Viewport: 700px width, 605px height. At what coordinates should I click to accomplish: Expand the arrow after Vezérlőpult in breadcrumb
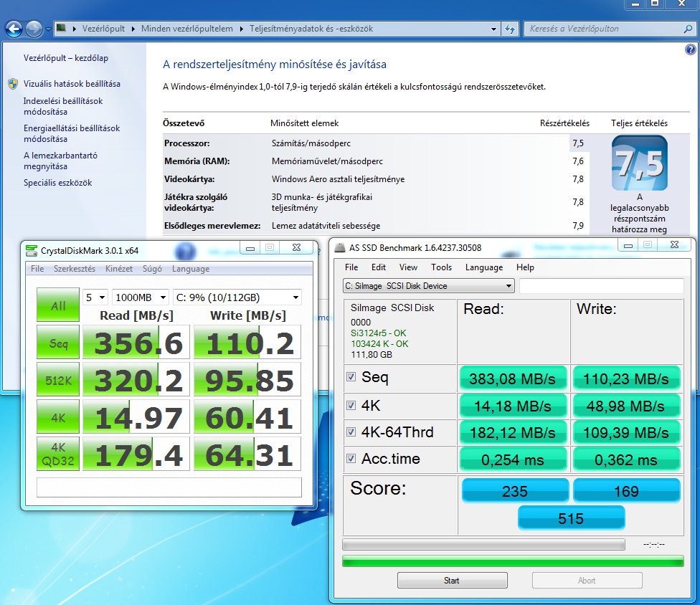click(x=133, y=29)
